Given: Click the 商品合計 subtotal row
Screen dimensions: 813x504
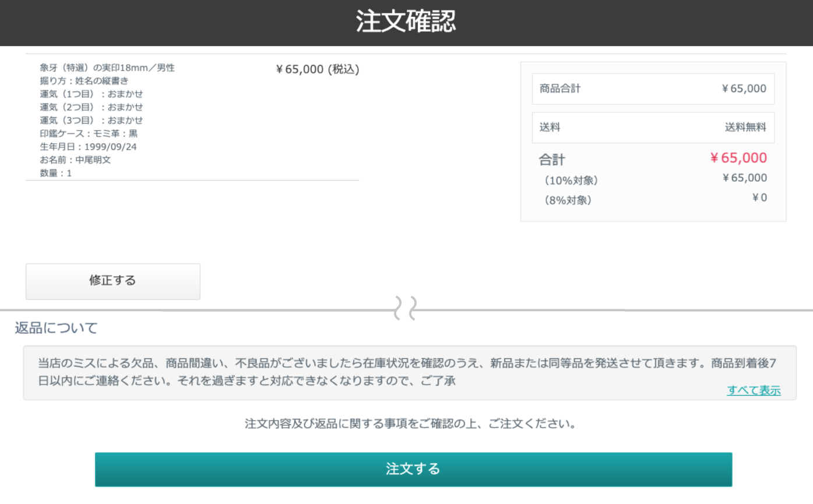Looking at the screenshot, I should pyautogui.click(x=652, y=89).
